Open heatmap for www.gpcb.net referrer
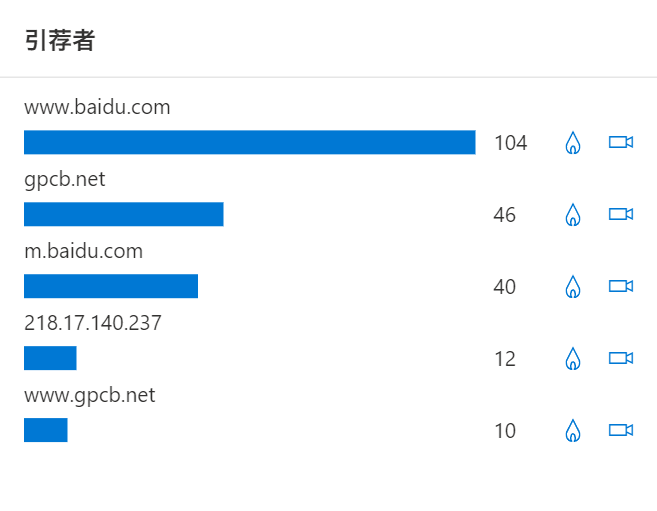Image resolution: width=657 pixels, height=511 pixels. pyautogui.click(x=573, y=431)
